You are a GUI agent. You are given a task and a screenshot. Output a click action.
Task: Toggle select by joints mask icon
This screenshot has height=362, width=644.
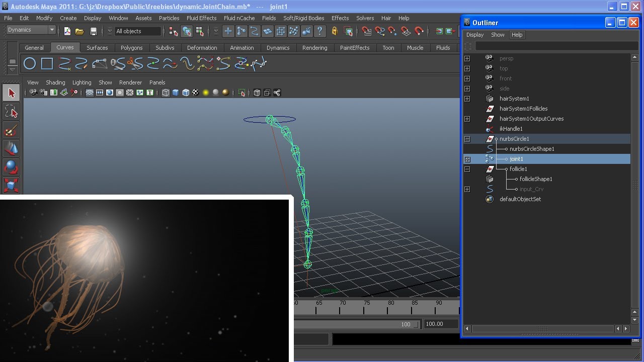pyautogui.click(x=242, y=31)
